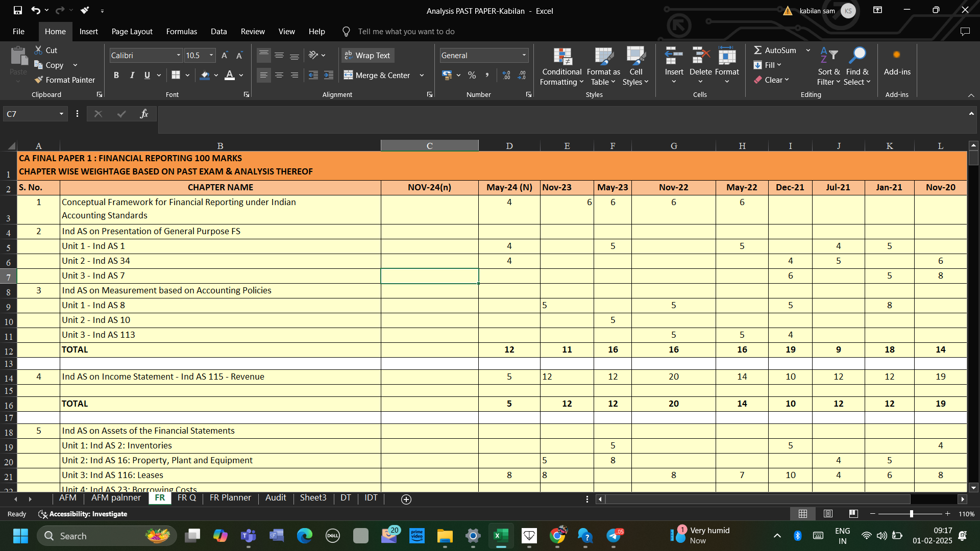The width and height of the screenshot is (980, 551).
Task: Click the yellow Fill Color bucket swatch
Action: tap(205, 76)
